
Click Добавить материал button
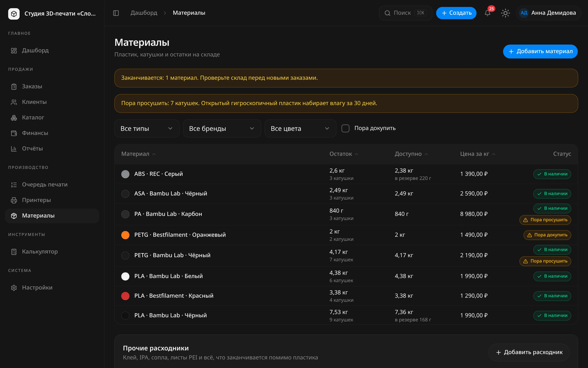click(540, 51)
